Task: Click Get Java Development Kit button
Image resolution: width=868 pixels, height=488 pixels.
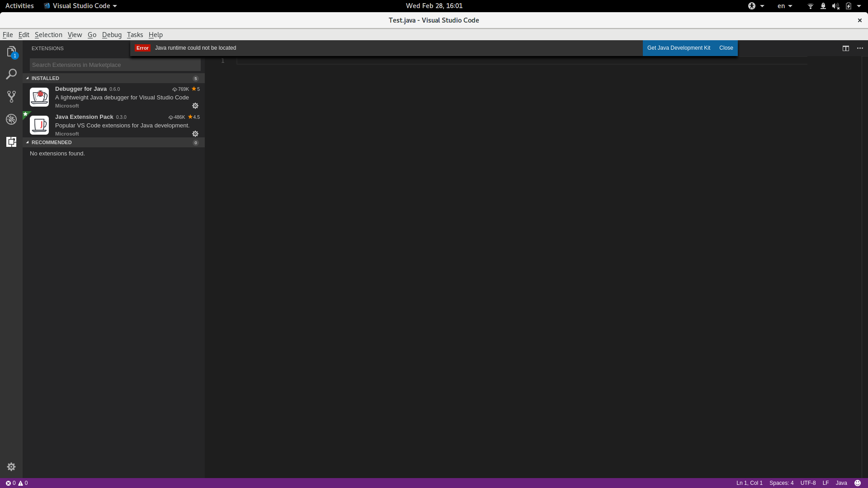Action: (x=679, y=48)
